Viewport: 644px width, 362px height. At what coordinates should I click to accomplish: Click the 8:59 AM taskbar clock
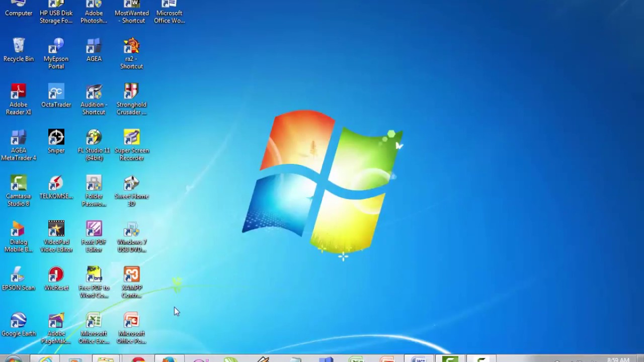(618, 359)
